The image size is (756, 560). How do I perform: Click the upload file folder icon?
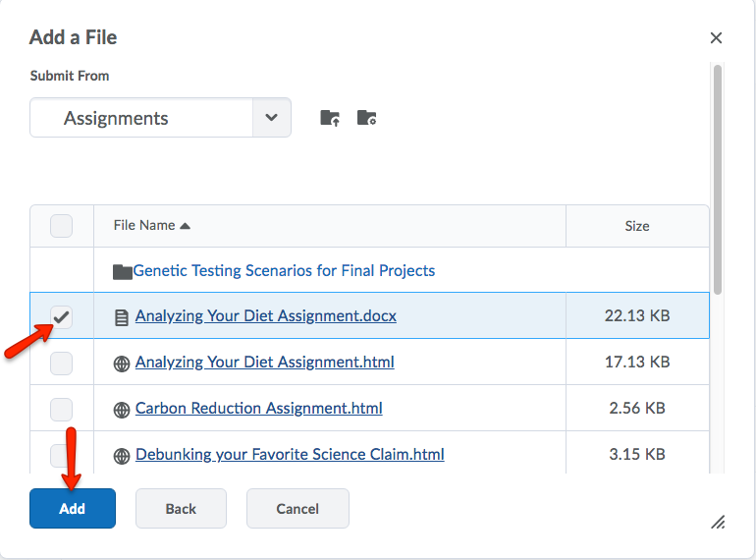[330, 118]
